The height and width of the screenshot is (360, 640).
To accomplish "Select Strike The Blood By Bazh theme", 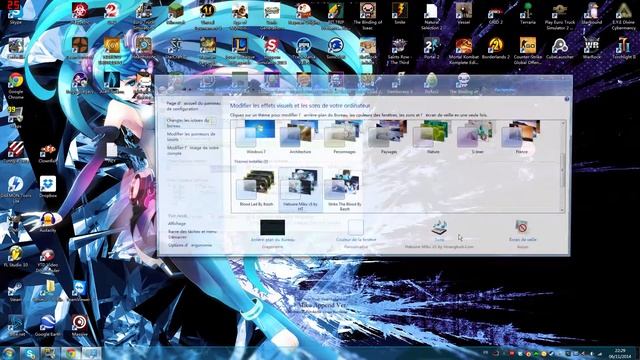I will click(x=344, y=189).
